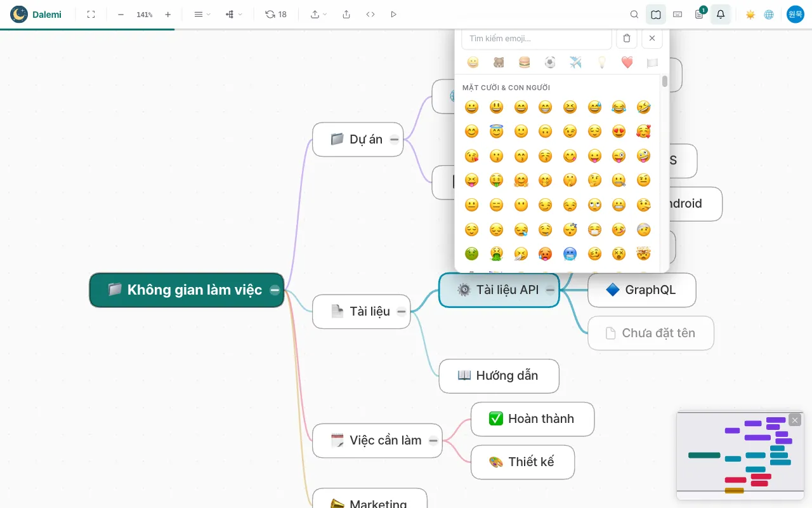Viewport: 812px width, 508px height.
Task: Open the code view icon
Action: (x=370, y=14)
